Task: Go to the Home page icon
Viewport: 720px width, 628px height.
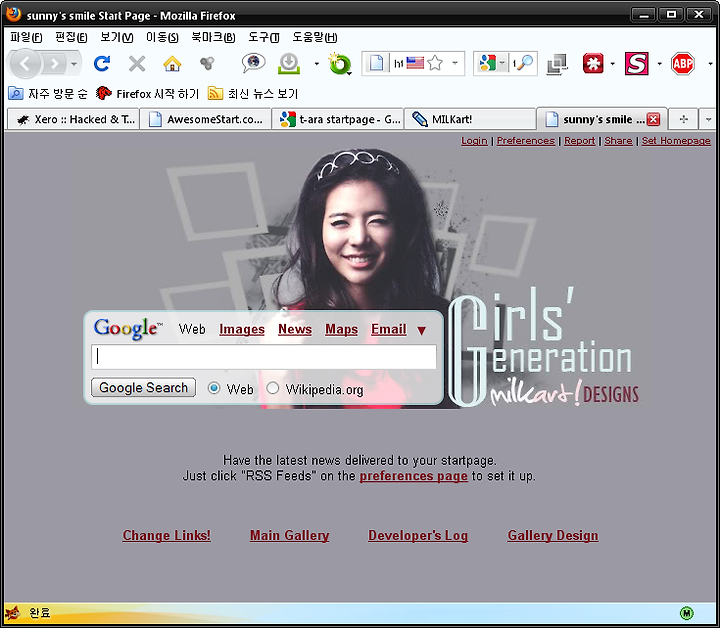Action: pyautogui.click(x=172, y=64)
